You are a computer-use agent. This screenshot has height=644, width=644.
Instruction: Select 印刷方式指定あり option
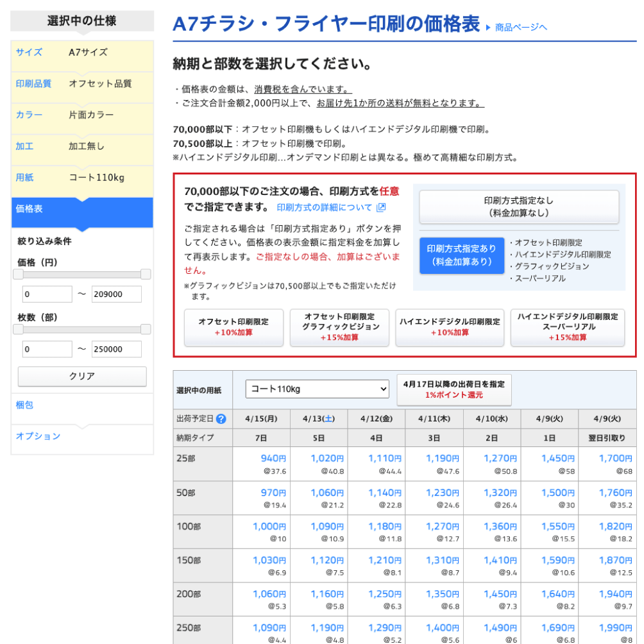tap(461, 255)
